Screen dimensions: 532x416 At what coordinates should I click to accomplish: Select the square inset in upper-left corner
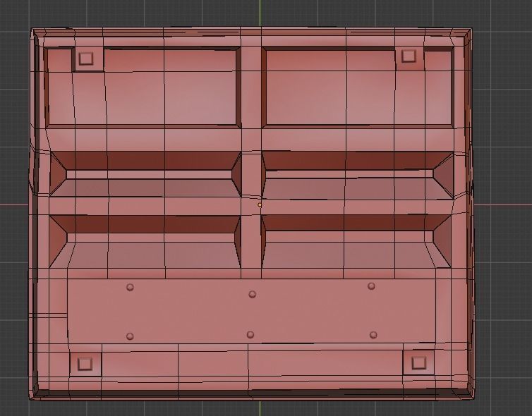point(85,59)
